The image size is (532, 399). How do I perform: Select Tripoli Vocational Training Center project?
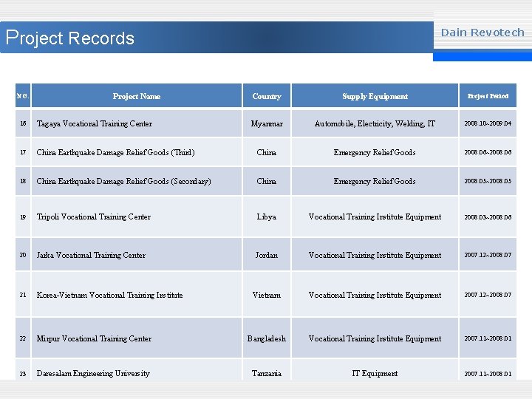pos(94,216)
